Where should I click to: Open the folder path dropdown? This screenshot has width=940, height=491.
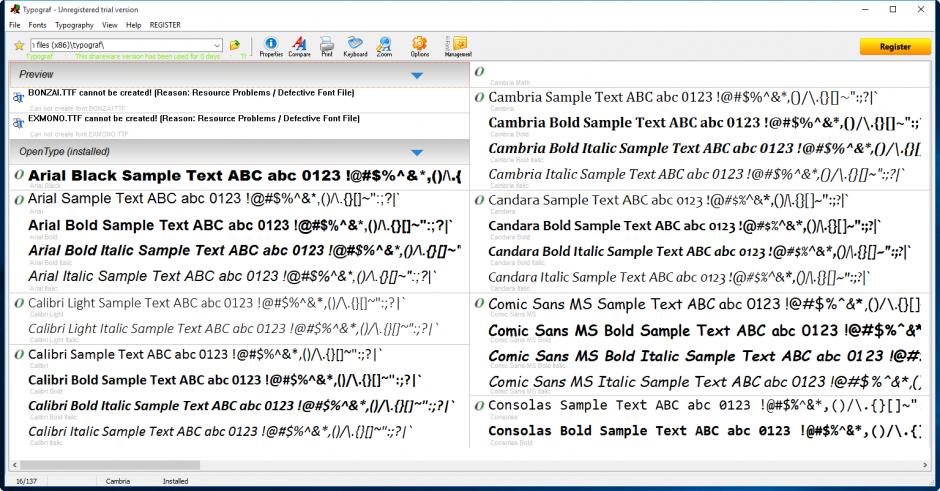click(217, 45)
